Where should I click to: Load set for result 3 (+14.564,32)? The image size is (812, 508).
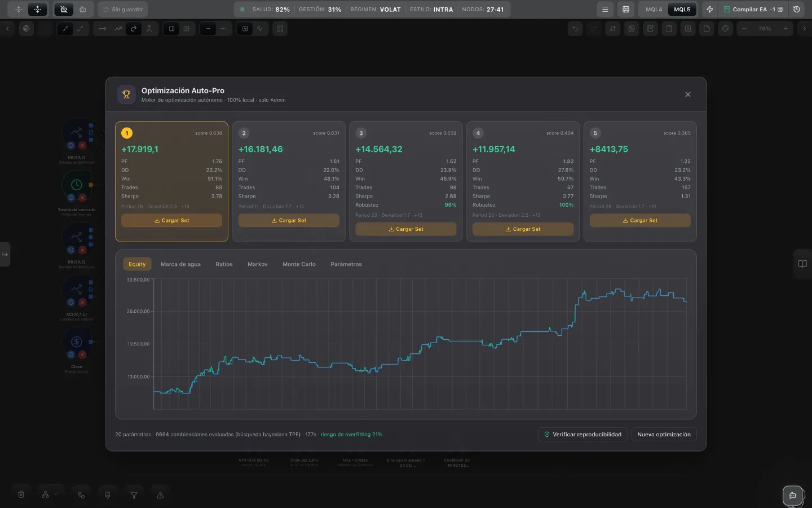(406, 229)
